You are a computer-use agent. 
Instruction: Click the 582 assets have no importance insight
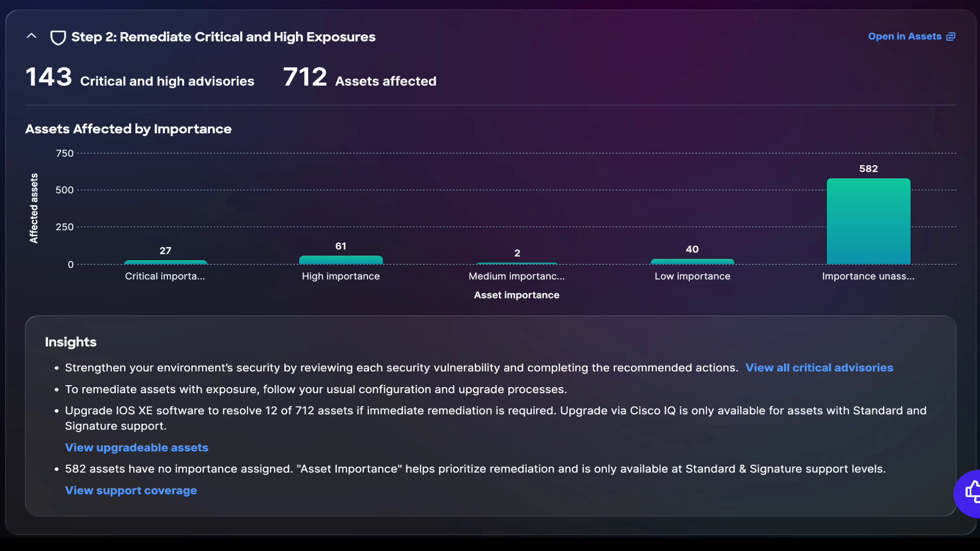click(x=475, y=469)
